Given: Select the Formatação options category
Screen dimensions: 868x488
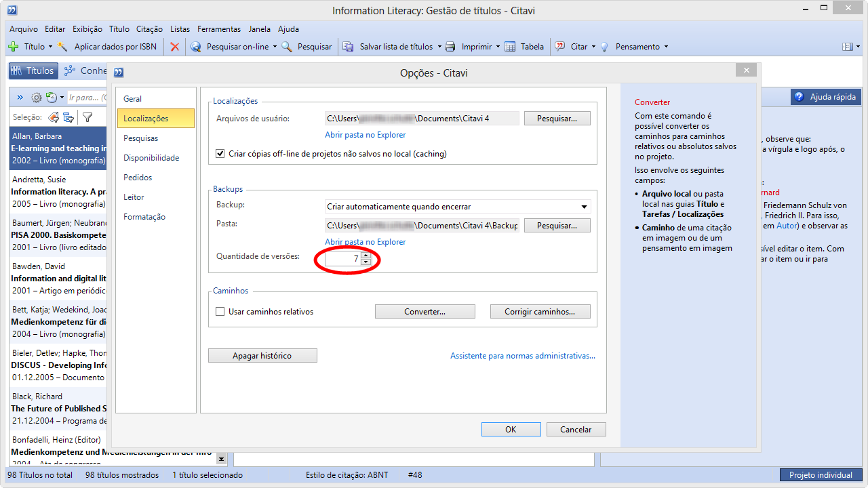Looking at the screenshot, I should click(156, 217).
